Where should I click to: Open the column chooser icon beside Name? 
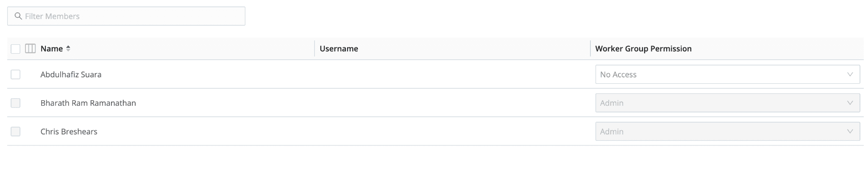pos(30,49)
